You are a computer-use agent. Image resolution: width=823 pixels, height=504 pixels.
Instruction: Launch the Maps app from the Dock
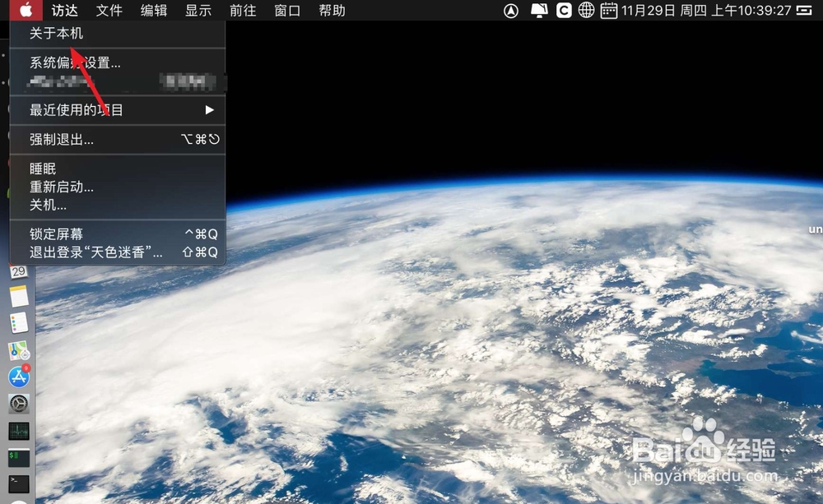coord(19,350)
